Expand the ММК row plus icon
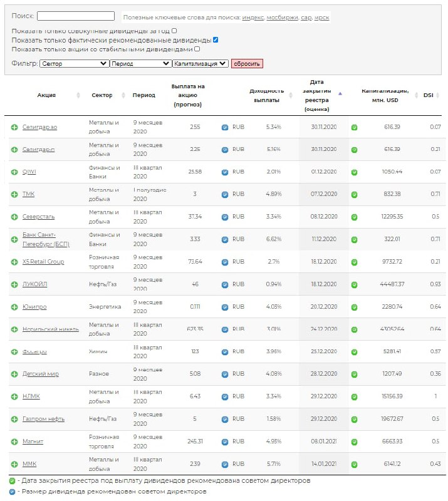This screenshot has width=448, height=501. pyautogui.click(x=14, y=464)
